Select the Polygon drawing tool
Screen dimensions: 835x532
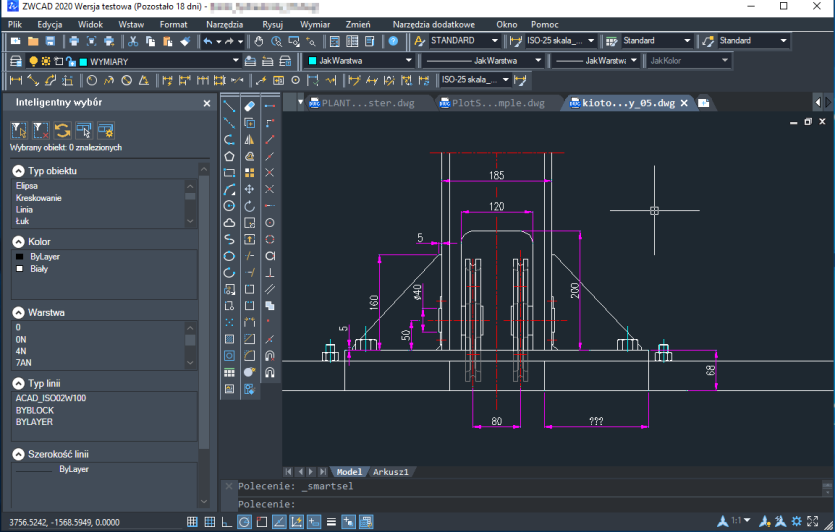tap(229, 156)
